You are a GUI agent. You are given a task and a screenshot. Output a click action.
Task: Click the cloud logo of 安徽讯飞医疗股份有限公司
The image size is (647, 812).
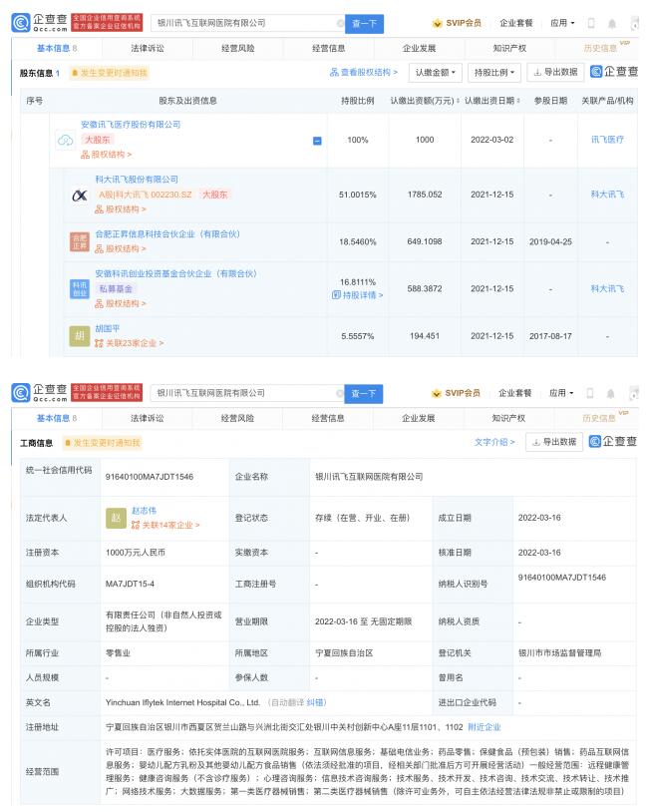tap(65, 140)
